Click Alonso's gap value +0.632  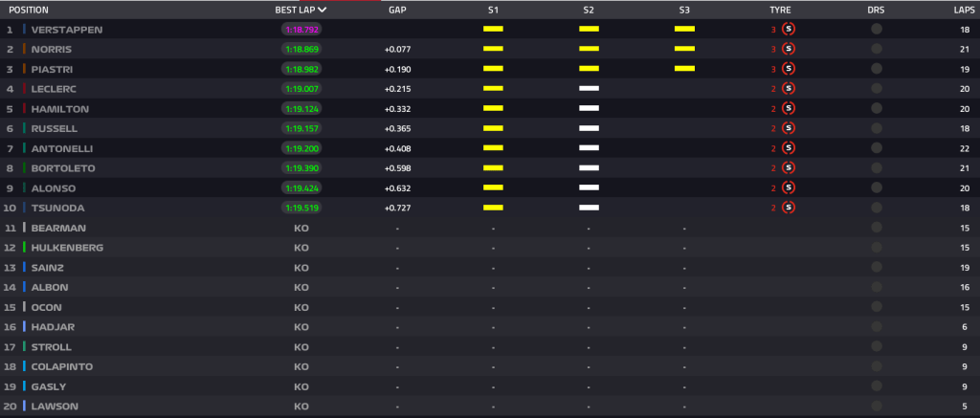(397, 188)
